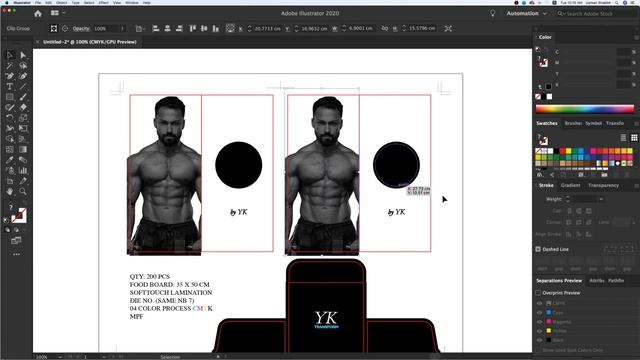Select the Hand tool

pyautogui.click(x=10, y=191)
